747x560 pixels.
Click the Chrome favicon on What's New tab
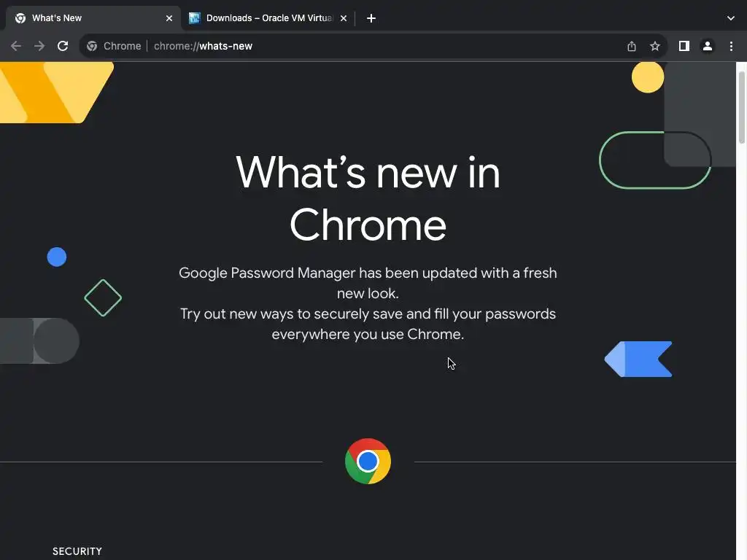[20, 18]
